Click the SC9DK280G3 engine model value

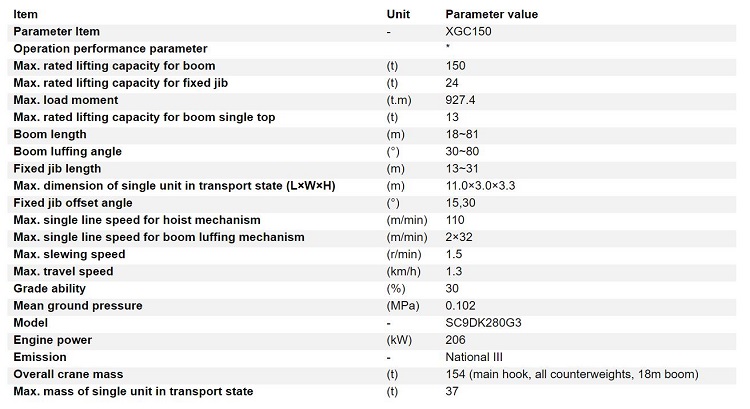483,323
